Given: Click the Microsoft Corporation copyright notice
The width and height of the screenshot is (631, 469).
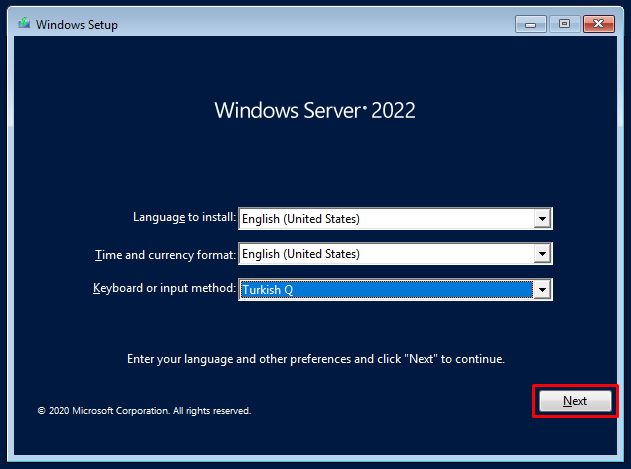Looking at the screenshot, I should [144, 410].
